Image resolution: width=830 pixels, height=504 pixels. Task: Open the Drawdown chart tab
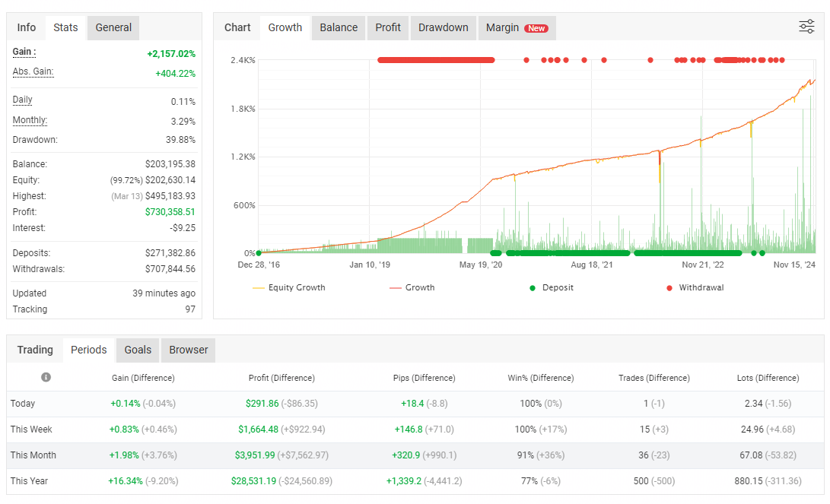(x=444, y=27)
